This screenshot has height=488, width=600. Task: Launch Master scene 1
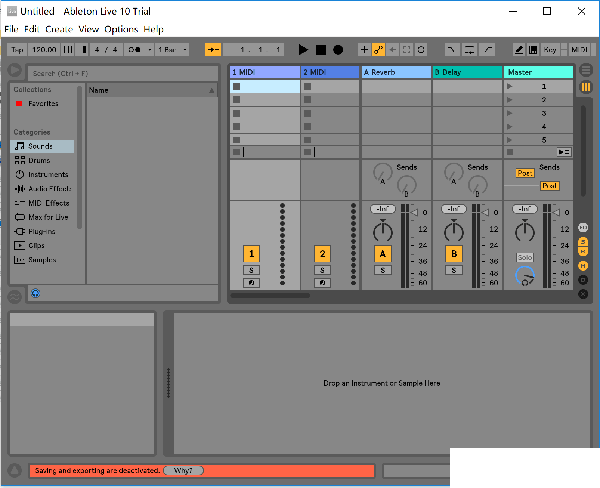[509, 87]
